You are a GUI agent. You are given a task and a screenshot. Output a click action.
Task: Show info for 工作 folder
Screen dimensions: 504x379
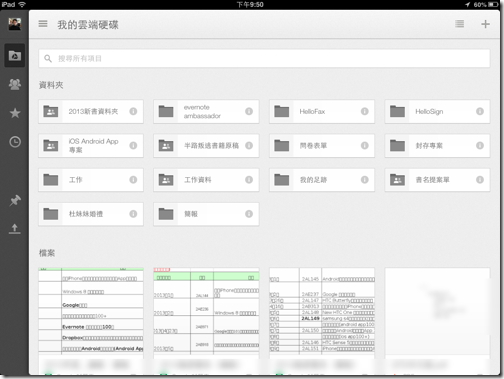(133, 180)
